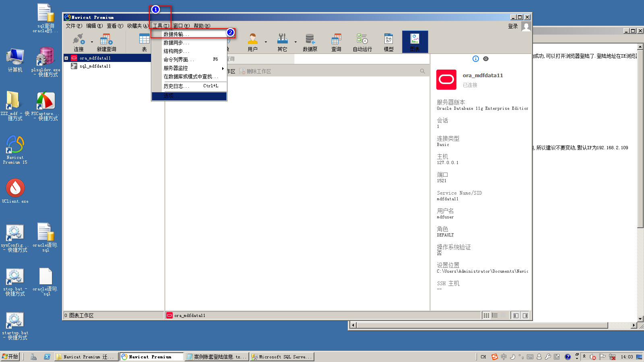Toggle the right info pane visibility button
The height and width of the screenshot is (362, 644).
pyautogui.click(x=525, y=315)
